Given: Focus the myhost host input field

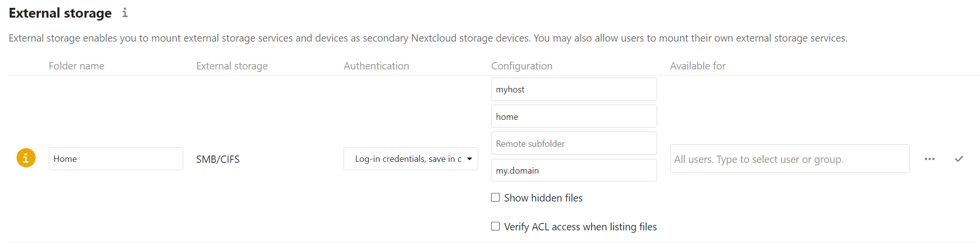Looking at the screenshot, I should click(574, 89).
